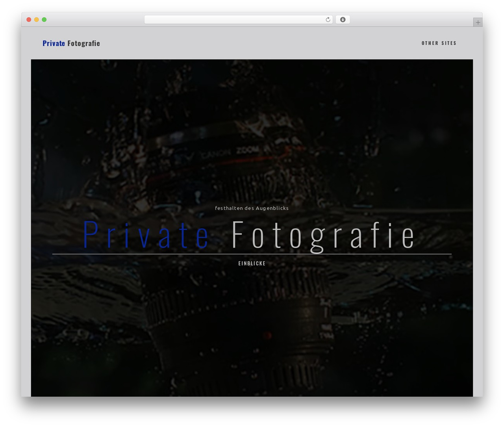Open the OTHER SITES menu
504x427 pixels.
pyautogui.click(x=439, y=43)
